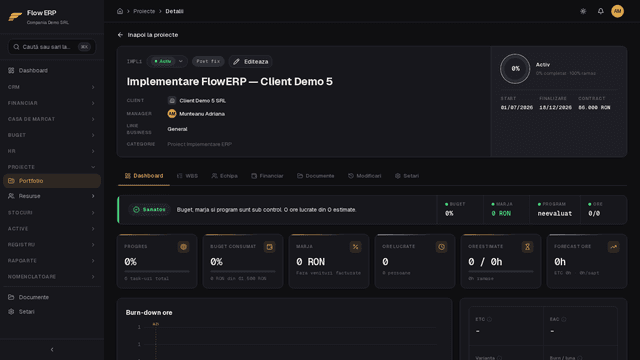Click the Munteanu Adriana manager avatar
Viewport: 640px width, 360px height.
pos(172,114)
